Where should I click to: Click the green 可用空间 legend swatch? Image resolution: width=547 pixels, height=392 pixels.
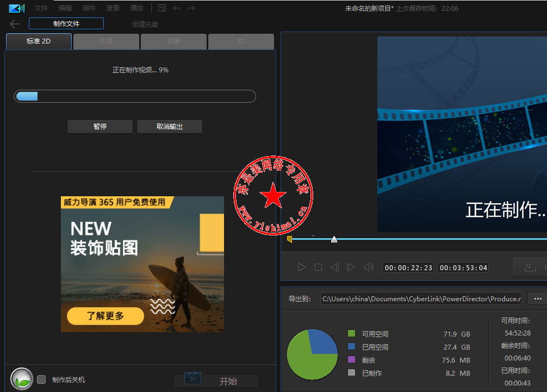352,333
